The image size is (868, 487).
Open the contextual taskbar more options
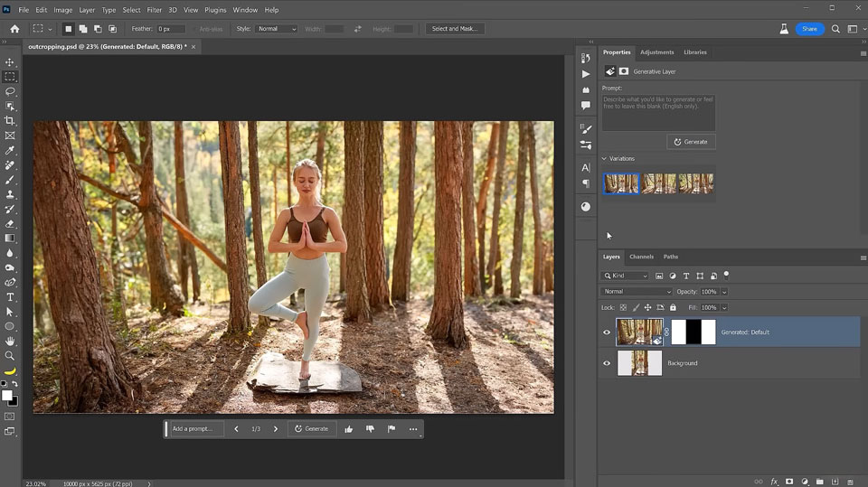tap(413, 429)
